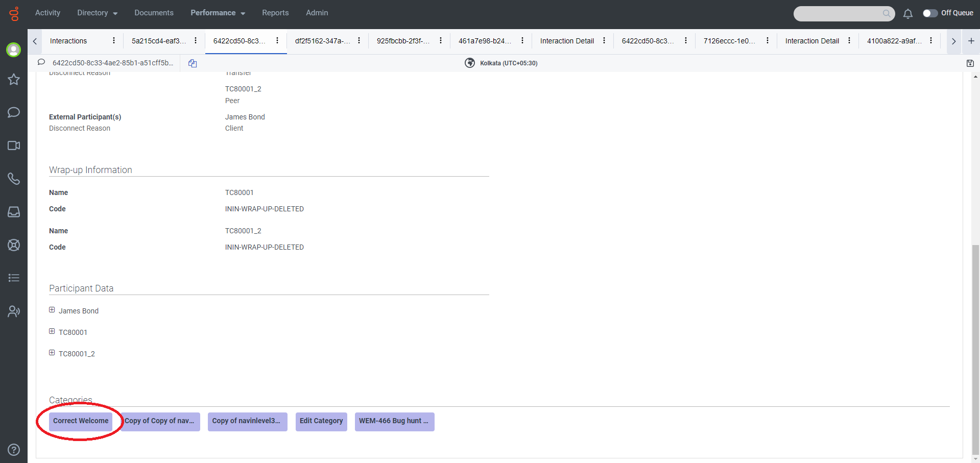Switch to the Interactions tab

point(68,41)
